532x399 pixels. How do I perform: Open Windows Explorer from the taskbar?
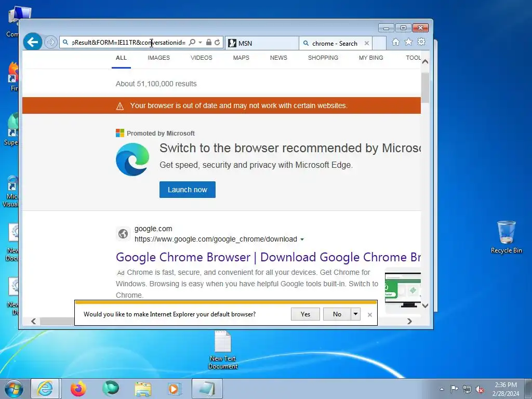point(143,389)
